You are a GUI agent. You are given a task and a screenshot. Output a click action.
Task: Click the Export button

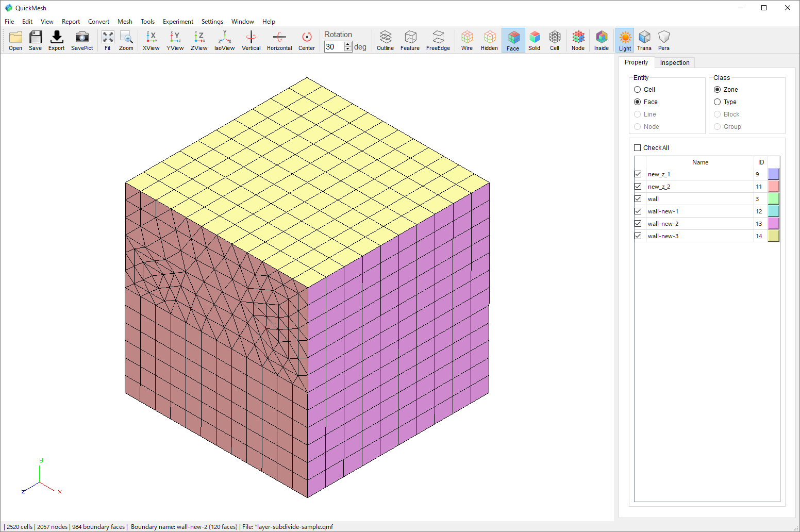click(x=56, y=40)
